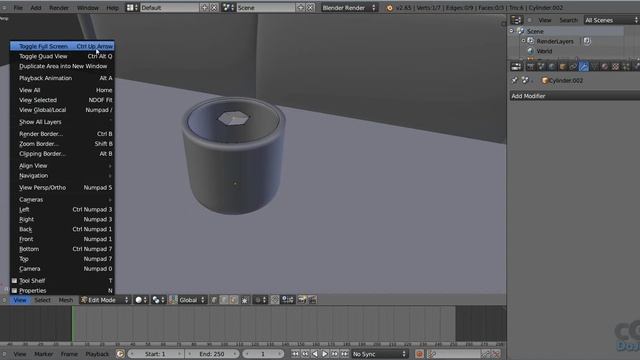Open the Material properties sphere tab
Screen dimensions: 640x360
pyautogui.click(x=605, y=67)
